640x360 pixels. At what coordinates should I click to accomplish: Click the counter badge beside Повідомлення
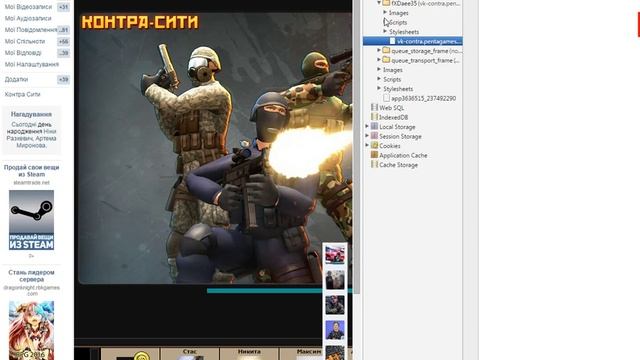pyautogui.click(x=63, y=30)
